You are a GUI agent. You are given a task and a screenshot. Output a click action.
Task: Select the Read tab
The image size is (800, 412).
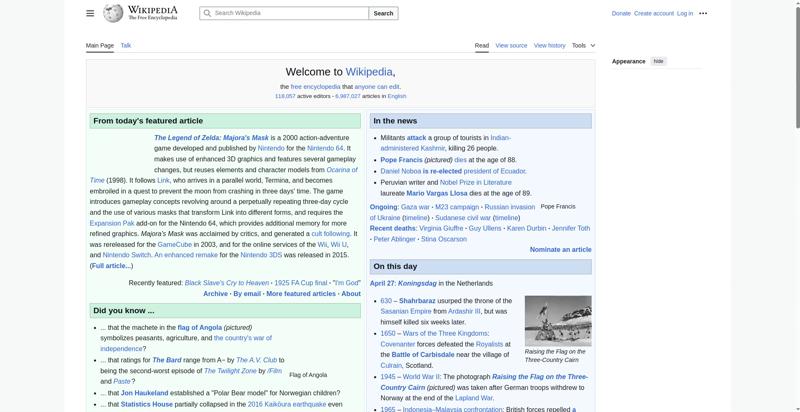click(482, 45)
